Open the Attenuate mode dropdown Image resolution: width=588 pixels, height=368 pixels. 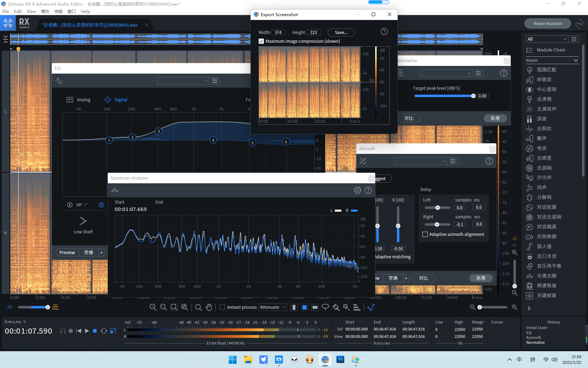(272, 307)
